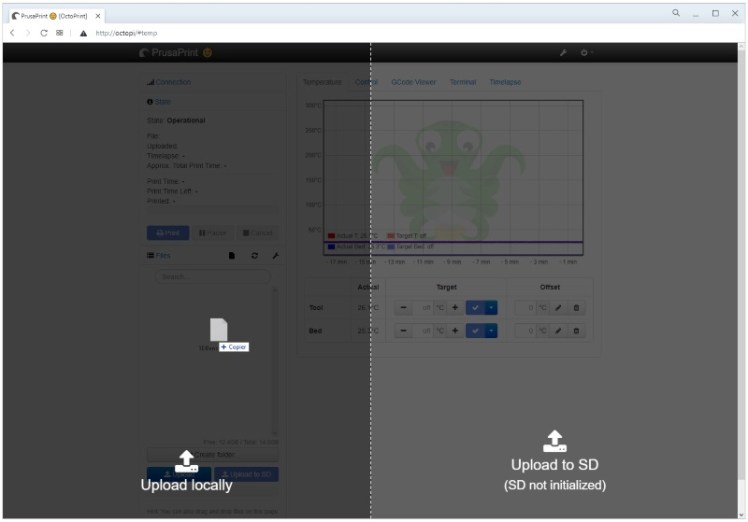This screenshot has height=522, width=748.
Task: Collapse the Connection panel header
Action: point(170,82)
